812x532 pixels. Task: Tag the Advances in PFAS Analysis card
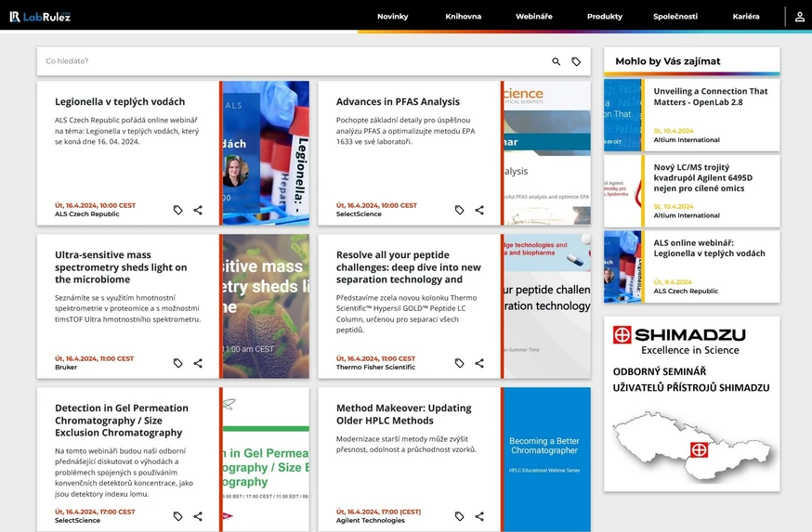point(459,210)
